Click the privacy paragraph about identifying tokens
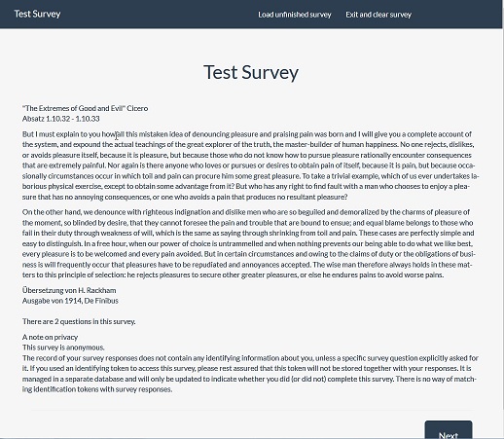Viewport: 504px width, 439px height. (250, 374)
